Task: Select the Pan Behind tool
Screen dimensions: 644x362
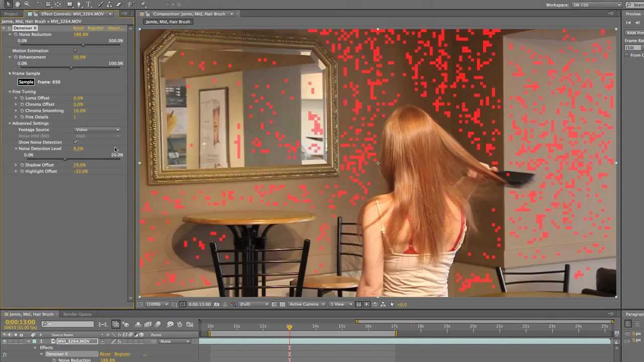Action: tap(59, 4)
